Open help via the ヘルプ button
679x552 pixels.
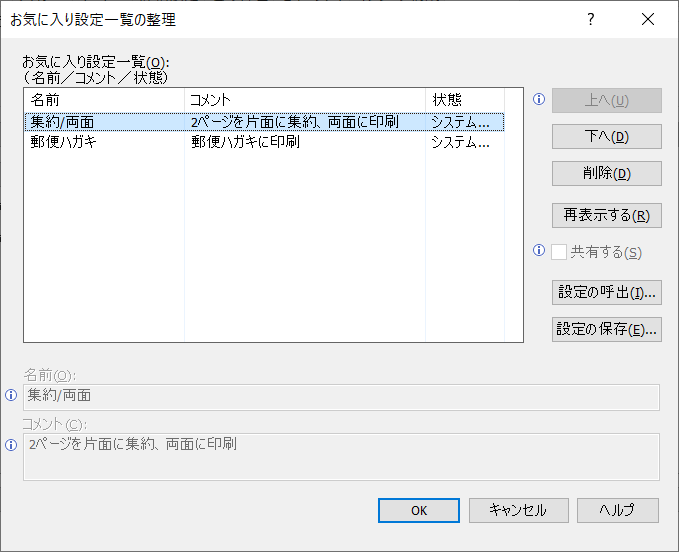(x=617, y=510)
